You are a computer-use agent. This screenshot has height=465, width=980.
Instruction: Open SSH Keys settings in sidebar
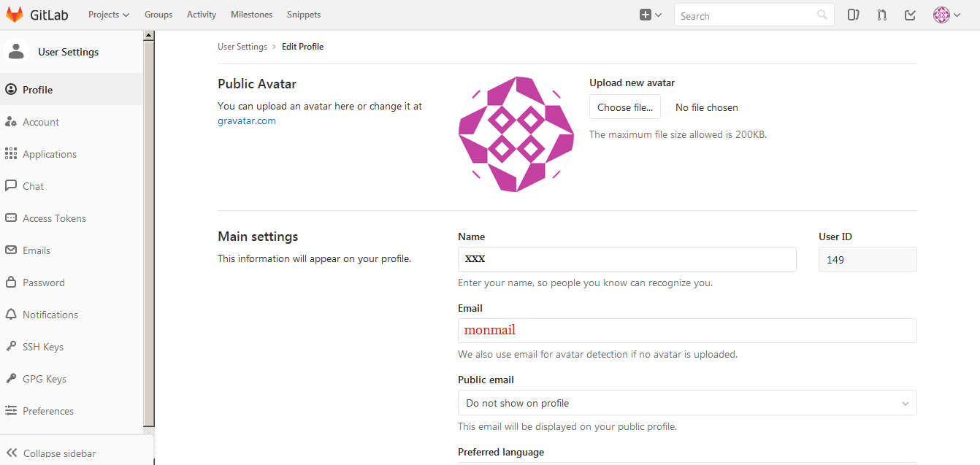pos(42,347)
